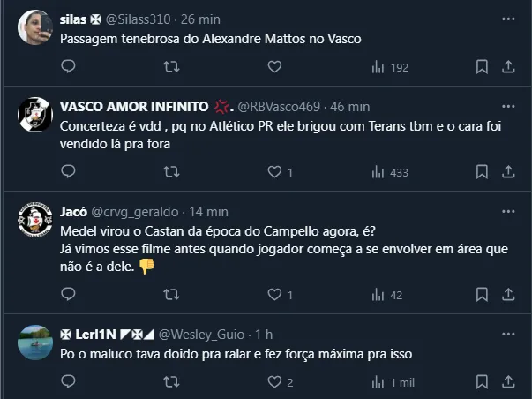The image size is (532, 399).
Task: Click Jacó's profile picture
Action: (x=34, y=221)
